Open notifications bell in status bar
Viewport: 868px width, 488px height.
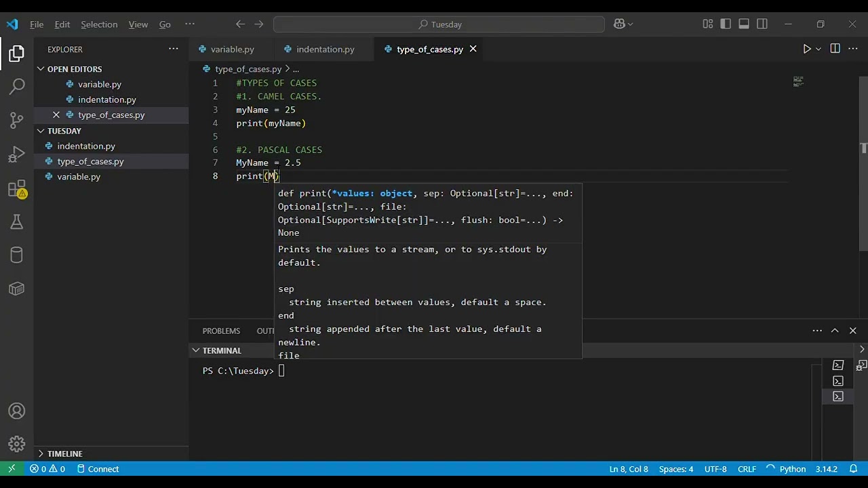[x=854, y=469]
